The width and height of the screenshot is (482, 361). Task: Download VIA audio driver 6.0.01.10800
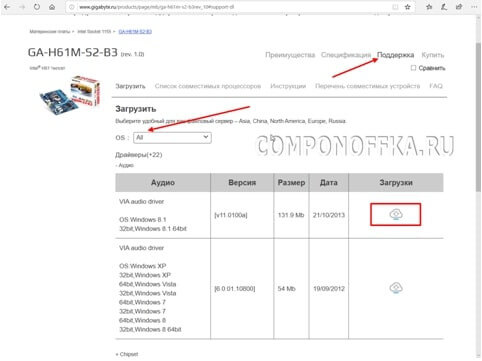396,288
